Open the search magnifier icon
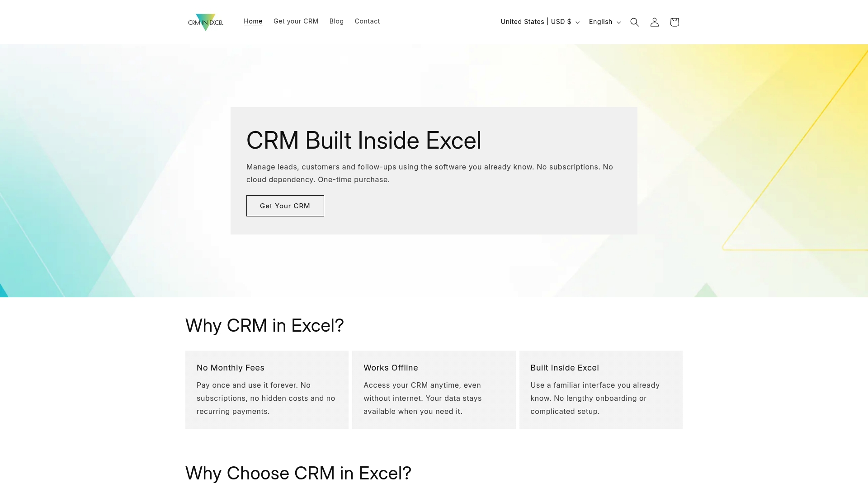 click(634, 22)
